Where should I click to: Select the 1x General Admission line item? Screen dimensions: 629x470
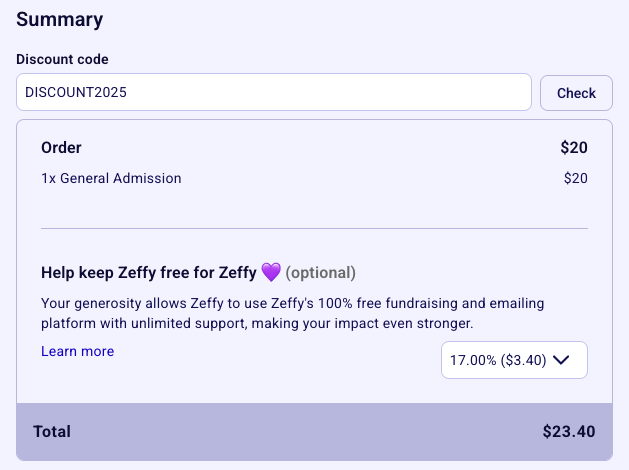[111, 178]
